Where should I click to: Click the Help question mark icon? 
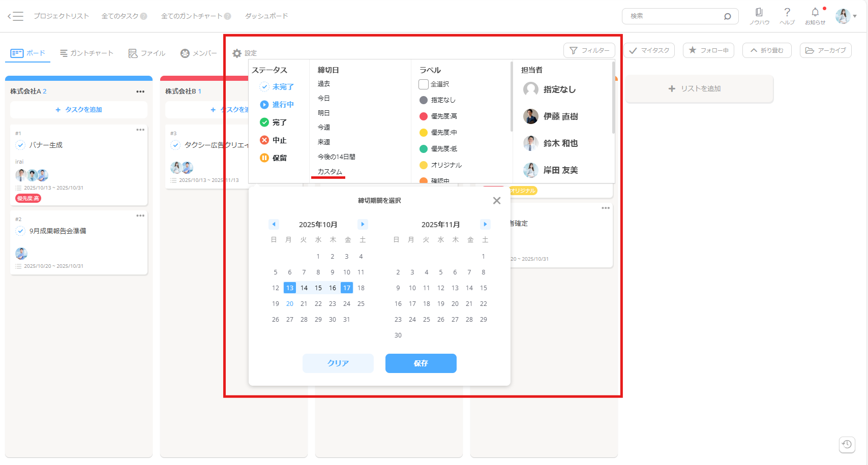click(x=787, y=12)
